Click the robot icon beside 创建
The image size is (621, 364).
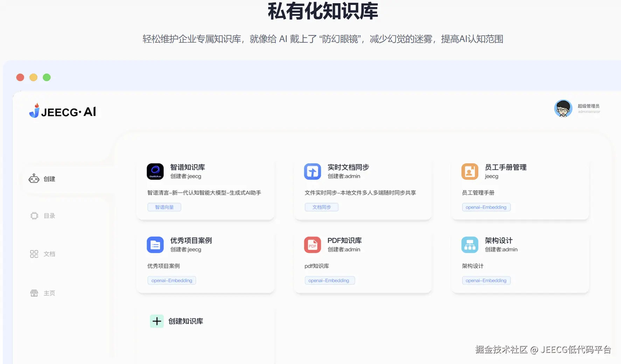click(x=34, y=178)
